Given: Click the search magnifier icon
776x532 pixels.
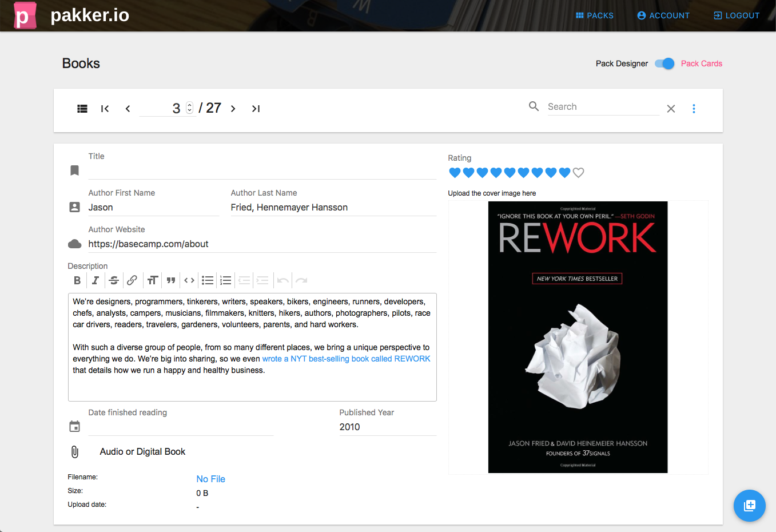Looking at the screenshot, I should click(534, 106).
